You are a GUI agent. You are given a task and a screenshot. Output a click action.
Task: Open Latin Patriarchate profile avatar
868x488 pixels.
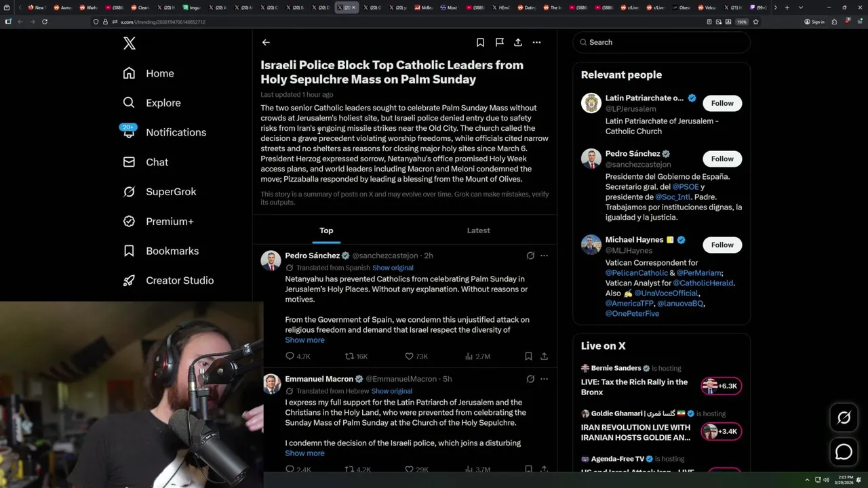pyautogui.click(x=591, y=103)
